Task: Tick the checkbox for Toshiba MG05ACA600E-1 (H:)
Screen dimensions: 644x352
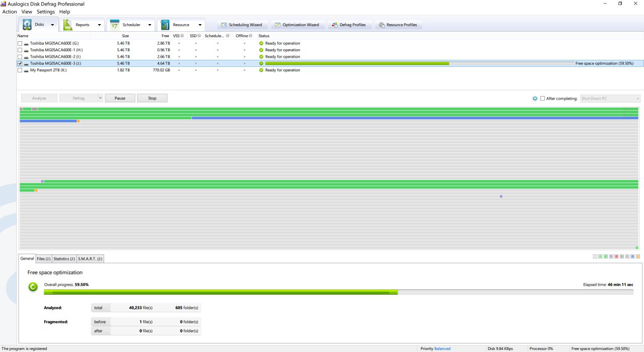Action: pyautogui.click(x=20, y=50)
